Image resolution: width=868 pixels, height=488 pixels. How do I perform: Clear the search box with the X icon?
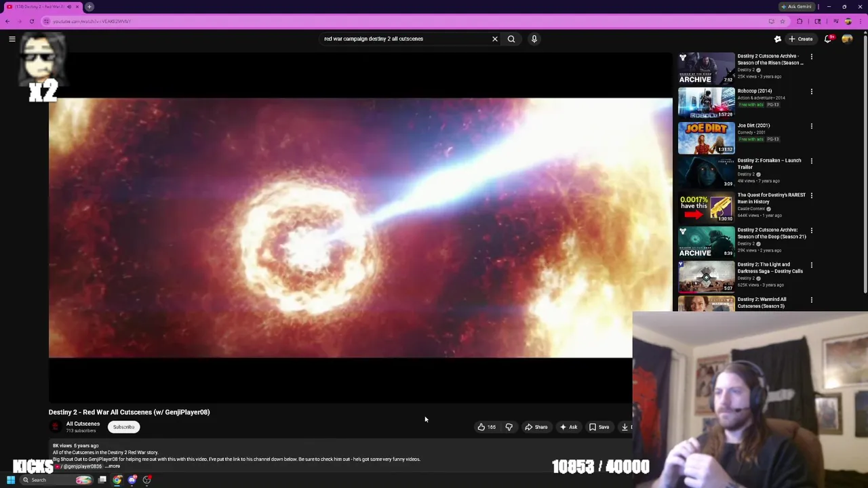[x=495, y=39]
